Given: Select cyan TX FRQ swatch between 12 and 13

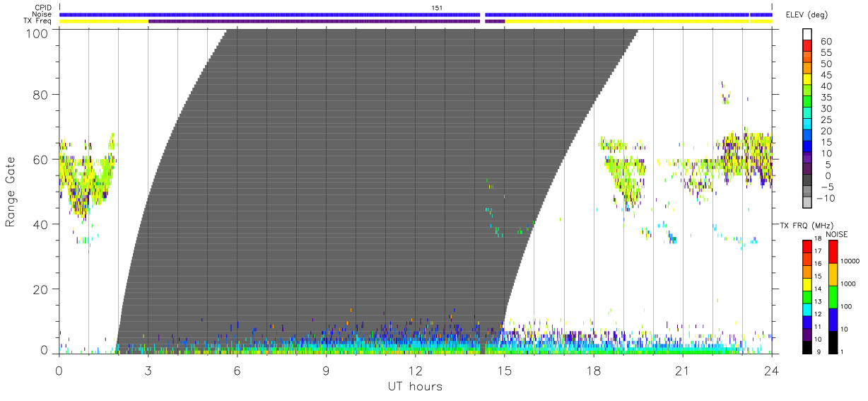Looking at the screenshot, I should (807, 308).
